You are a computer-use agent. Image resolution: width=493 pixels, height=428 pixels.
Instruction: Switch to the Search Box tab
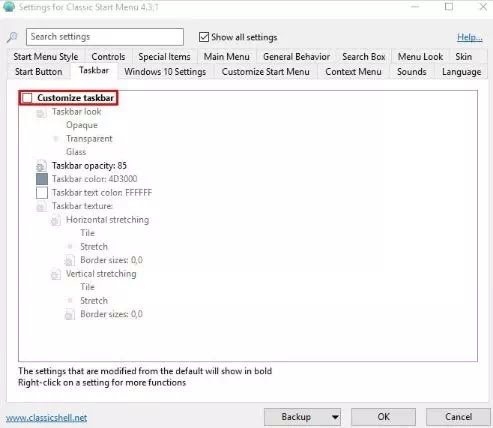364,57
